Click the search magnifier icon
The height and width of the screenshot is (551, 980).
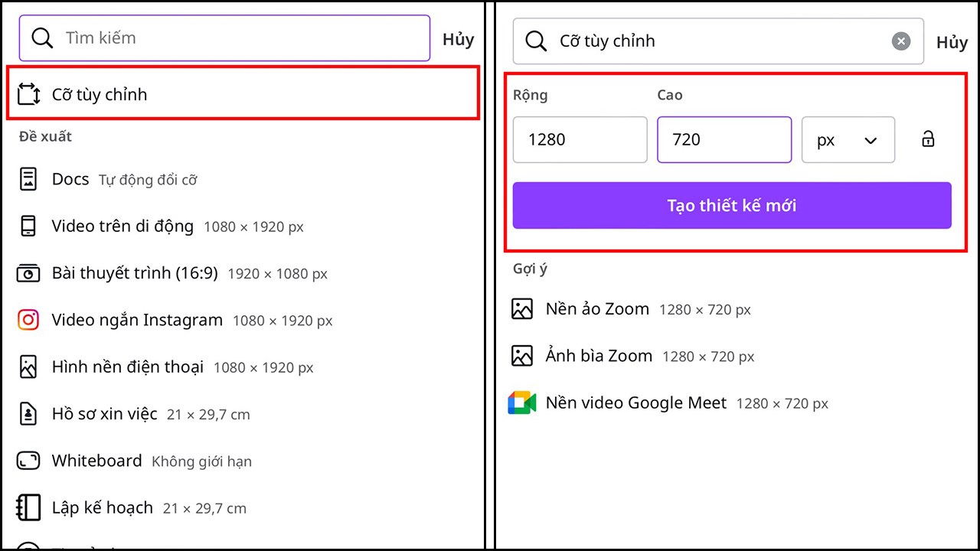point(42,37)
